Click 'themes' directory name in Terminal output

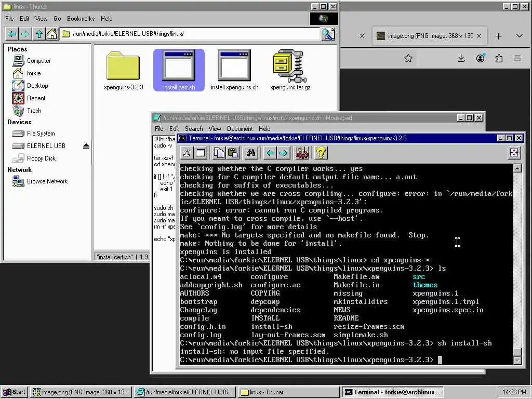coord(425,285)
